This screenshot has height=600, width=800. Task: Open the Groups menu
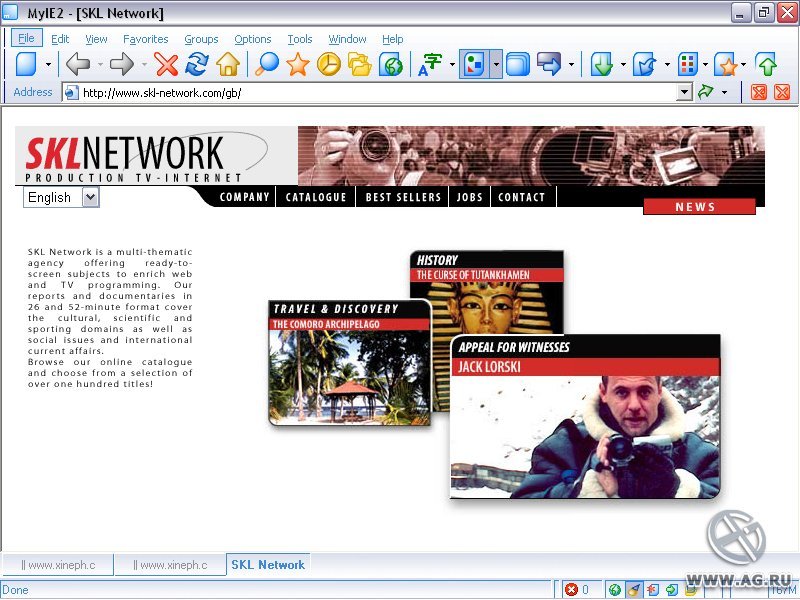click(201, 39)
